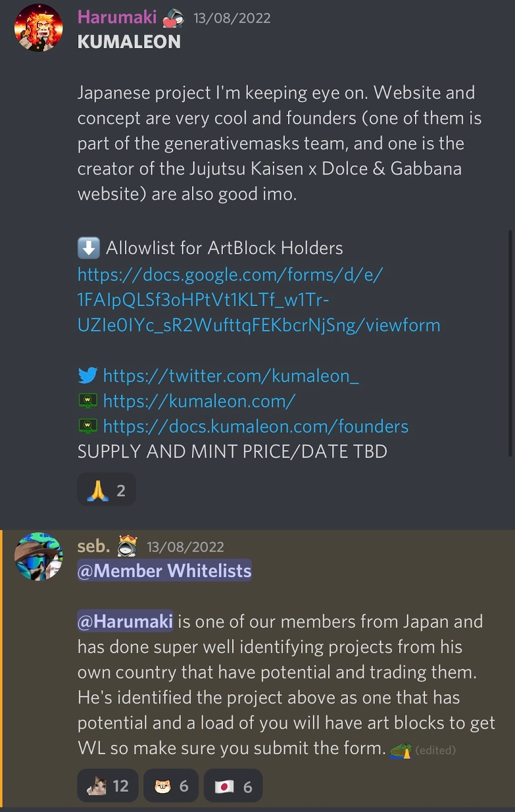Screen dimensions: 515x812
Task: Click the seb. username
Action: (93, 546)
